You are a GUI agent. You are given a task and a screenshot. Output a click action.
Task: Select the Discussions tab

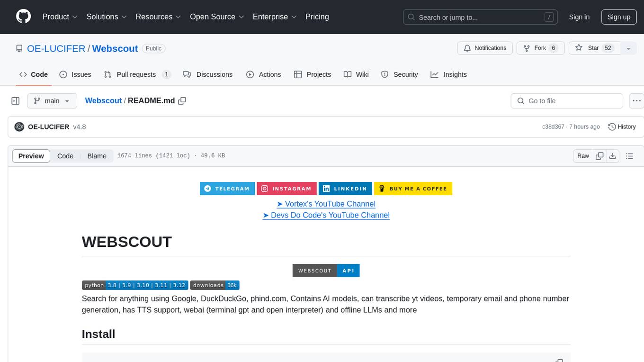point(208,74)
